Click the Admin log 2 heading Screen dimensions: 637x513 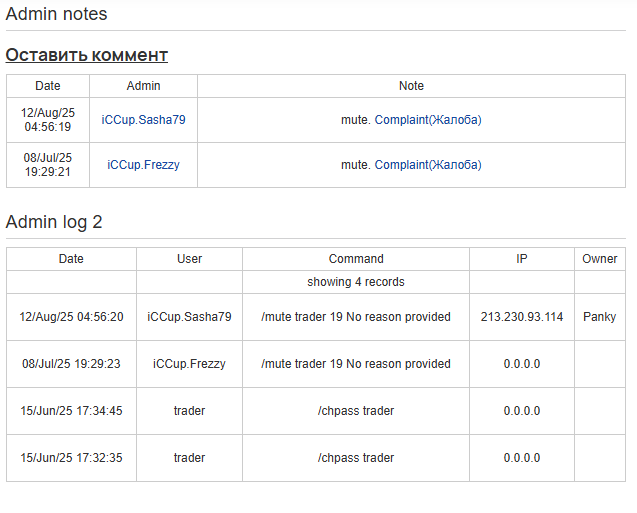pos(54,222)
